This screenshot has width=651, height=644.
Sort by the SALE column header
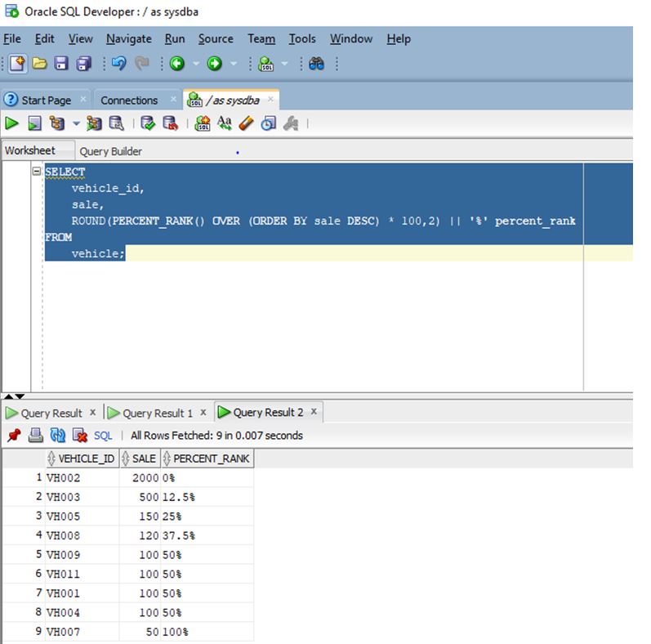tap(140, 458)
